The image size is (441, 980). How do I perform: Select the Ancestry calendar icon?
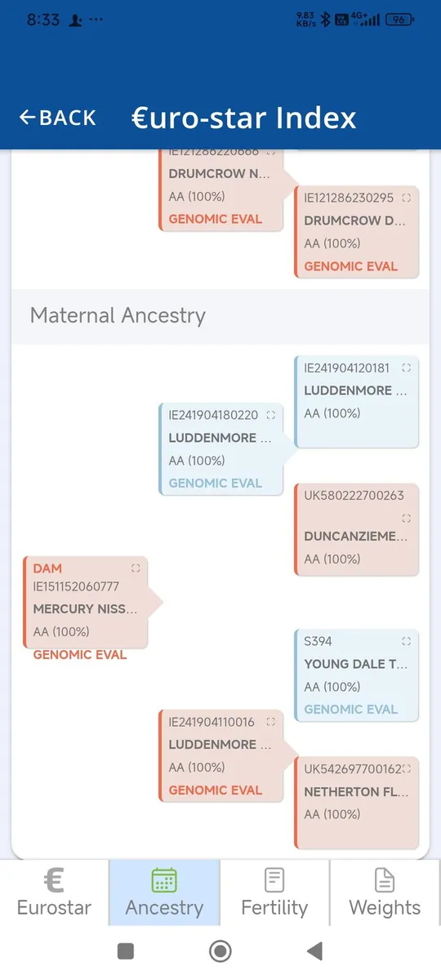pos(164,880)
